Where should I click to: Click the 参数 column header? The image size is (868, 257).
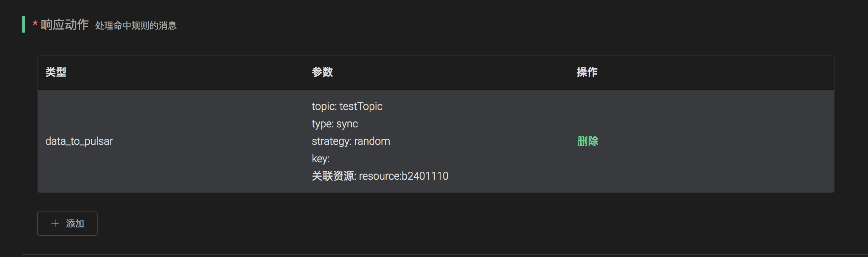322,72
